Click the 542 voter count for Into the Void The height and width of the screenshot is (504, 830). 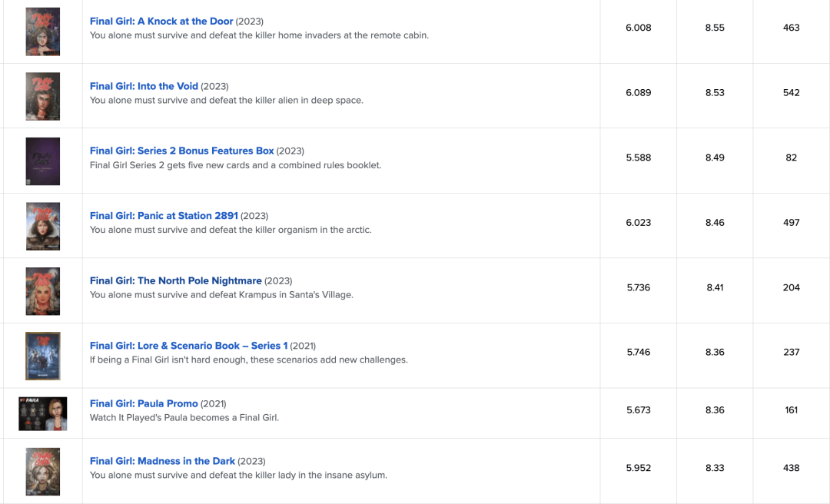click(791, 93)
